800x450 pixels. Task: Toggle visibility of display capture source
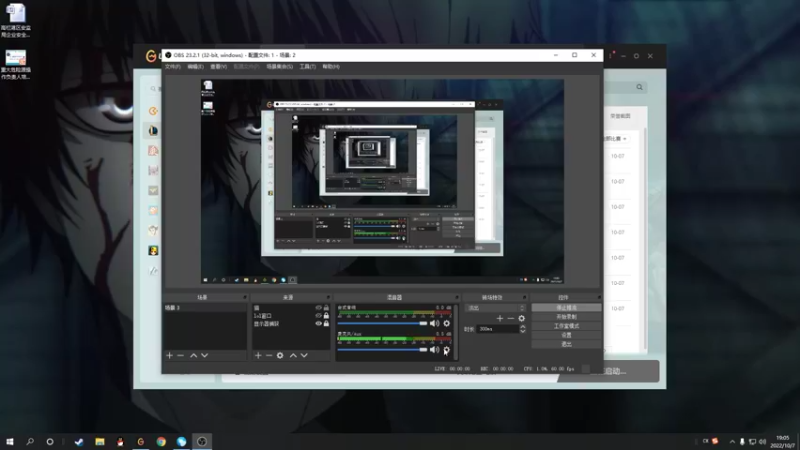(x=318, y=324)
